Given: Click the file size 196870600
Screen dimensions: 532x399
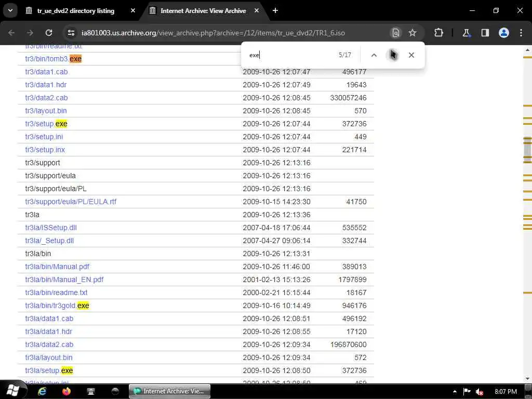Looking at the screenshot, I should coord(348,344).
